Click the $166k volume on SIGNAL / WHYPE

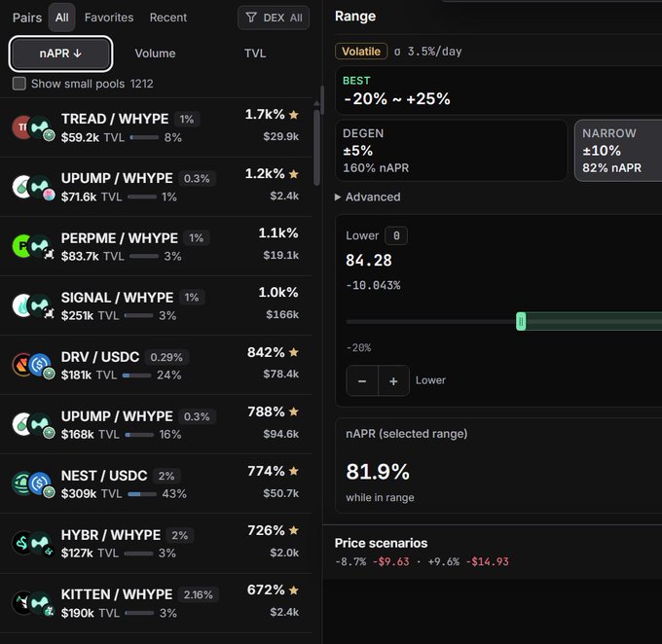(x=282, y=315)
